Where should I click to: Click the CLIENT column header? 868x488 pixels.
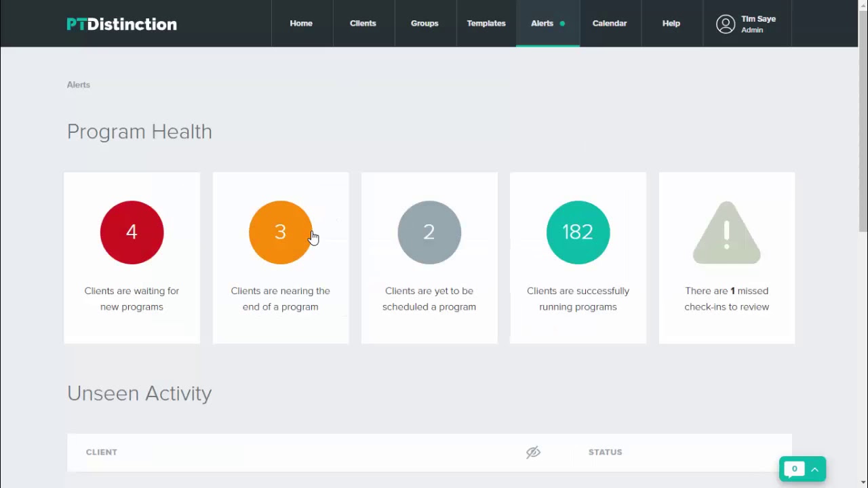point(102,452)
